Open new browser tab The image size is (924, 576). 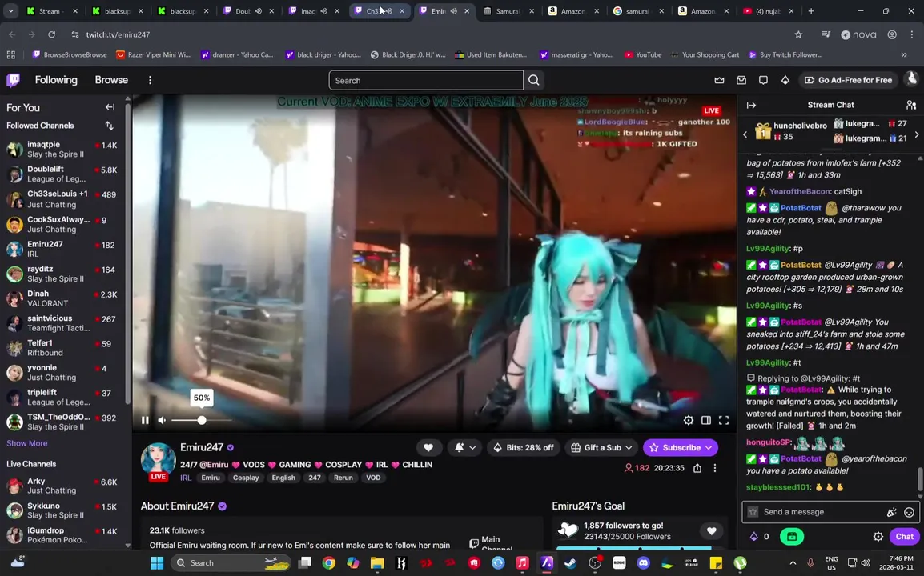(x=811, y=10)
